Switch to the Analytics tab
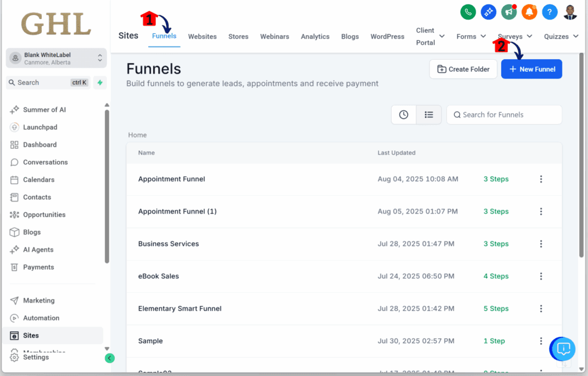The image size is (588, 376). coord(315,36)
